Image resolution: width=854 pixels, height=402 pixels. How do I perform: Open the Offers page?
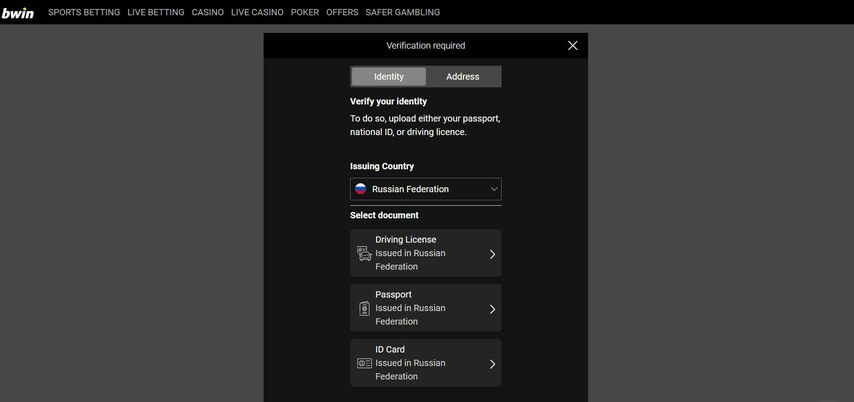click(342, 12)
